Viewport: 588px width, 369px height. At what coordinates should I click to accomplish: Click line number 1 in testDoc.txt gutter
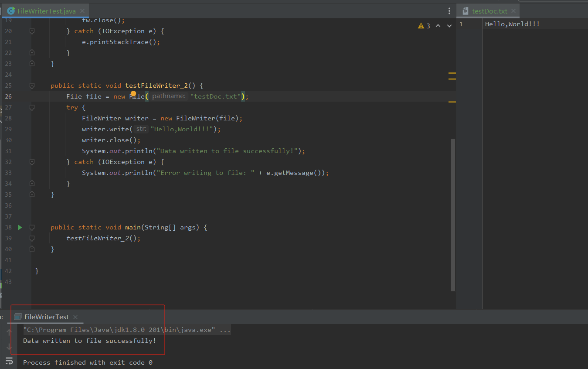[461, 24]
